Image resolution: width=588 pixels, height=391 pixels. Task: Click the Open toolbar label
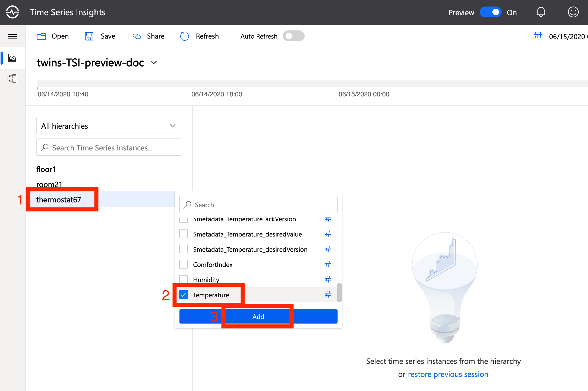click(60, 36)
